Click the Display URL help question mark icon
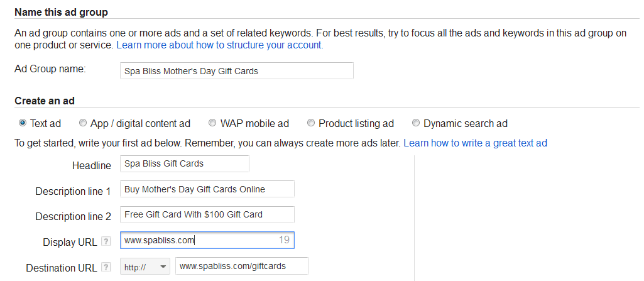Screen dimensions: 644x281 pos(106,241)
